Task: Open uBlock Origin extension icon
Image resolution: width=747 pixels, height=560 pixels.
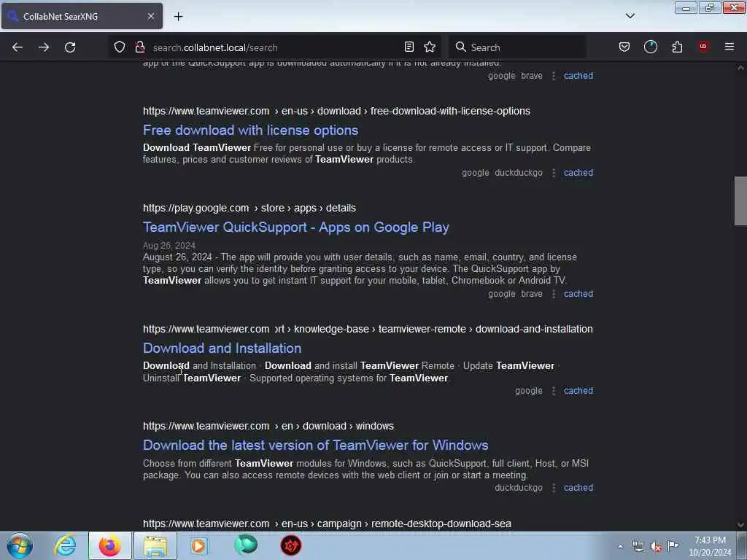Action: tap(703, 47)
